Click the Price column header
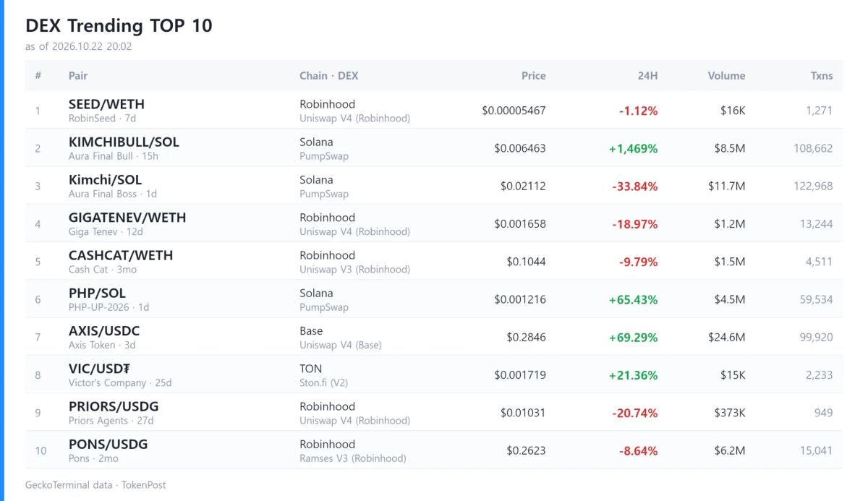868x501 pixels. click(x=534, y=75)
